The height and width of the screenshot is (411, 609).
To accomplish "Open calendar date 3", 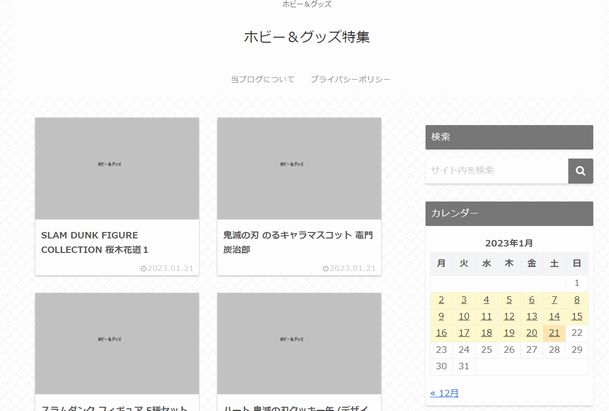I will pyautogui.click(x=464, y=300).
